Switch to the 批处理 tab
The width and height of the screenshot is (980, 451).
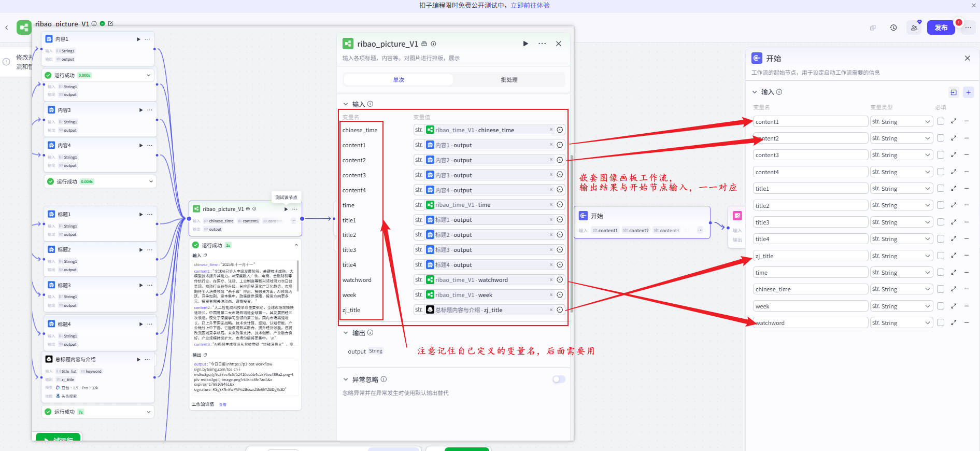tap(509, 80)
